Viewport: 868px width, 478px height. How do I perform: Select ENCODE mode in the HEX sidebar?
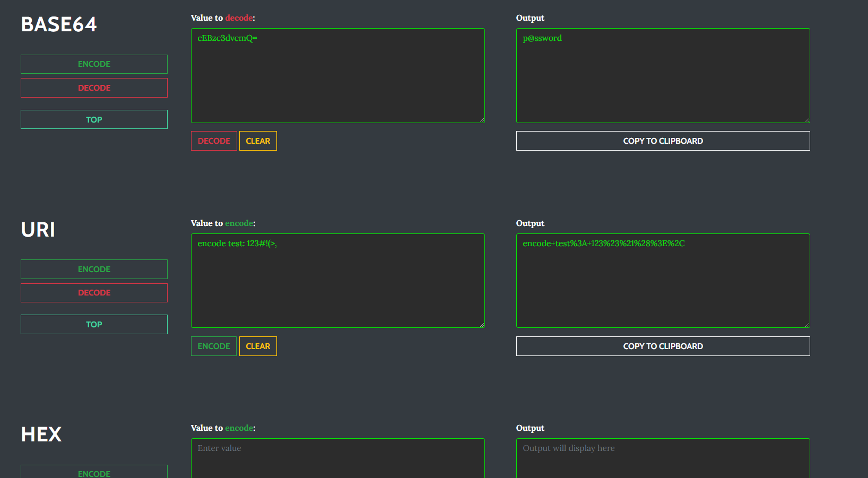94,472
